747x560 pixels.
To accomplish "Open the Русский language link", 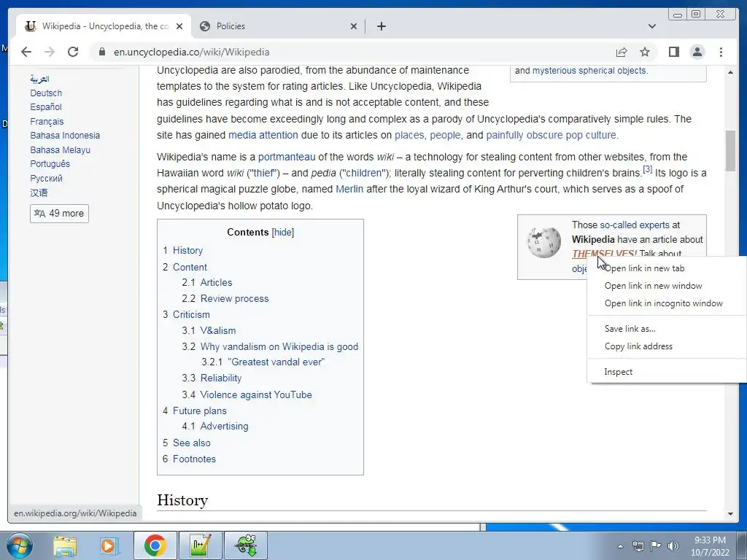I will pyautogui.click(x=46, y=178).
